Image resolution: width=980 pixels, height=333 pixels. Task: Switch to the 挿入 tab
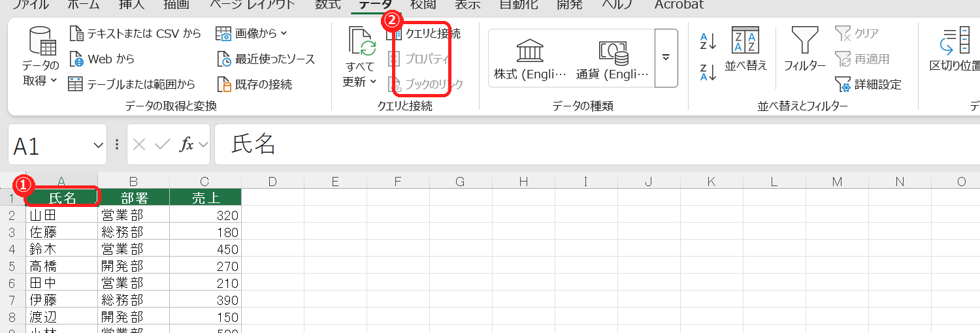(x=132, y=5)
